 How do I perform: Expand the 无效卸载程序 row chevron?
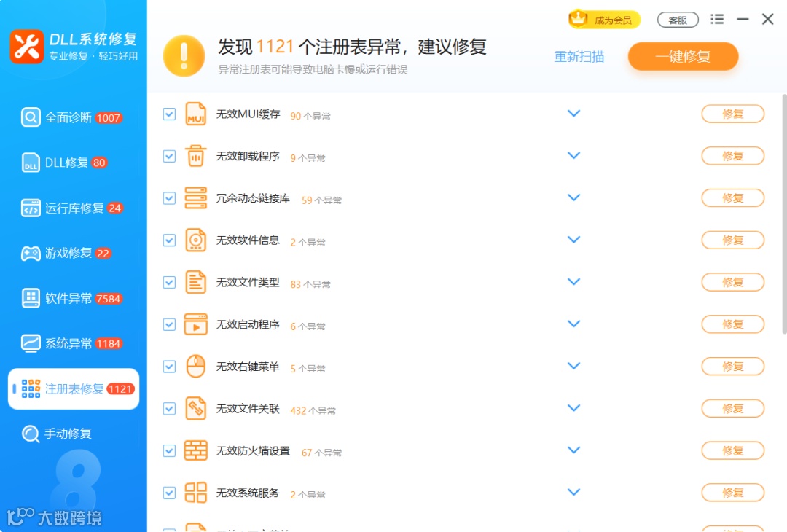pyautogui.click(x=573, y=155)
